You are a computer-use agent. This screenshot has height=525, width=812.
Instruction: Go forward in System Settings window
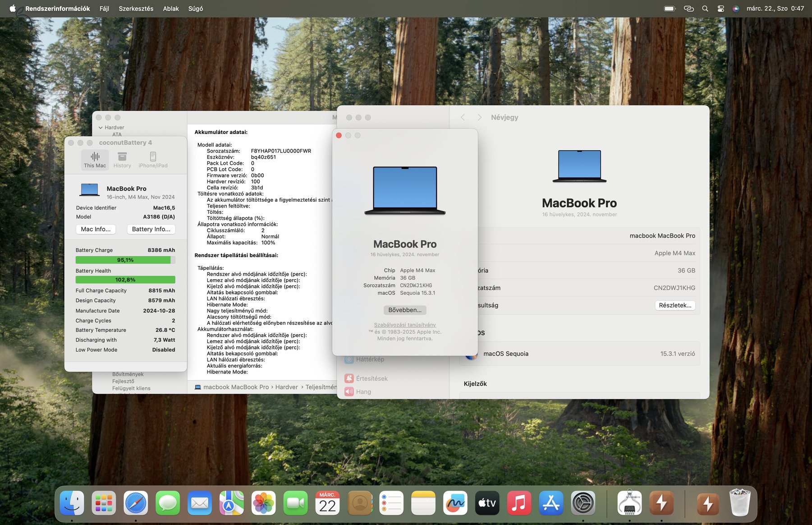[x=479, y=117]
